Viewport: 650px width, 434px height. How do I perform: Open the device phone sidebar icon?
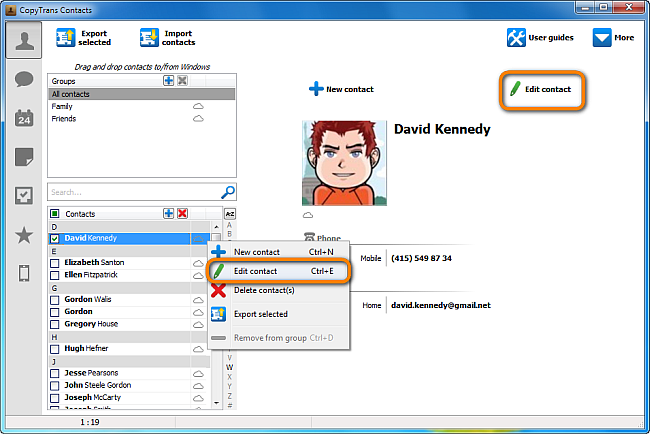tap(24, 274)
